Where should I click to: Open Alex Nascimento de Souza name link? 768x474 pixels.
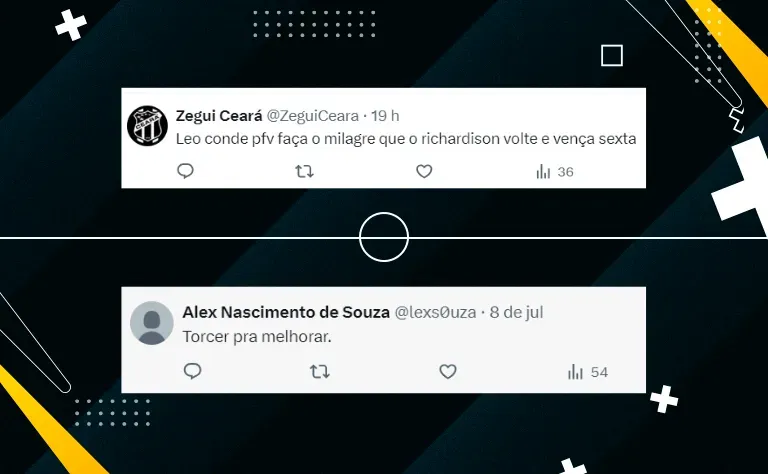coord(286,312)
